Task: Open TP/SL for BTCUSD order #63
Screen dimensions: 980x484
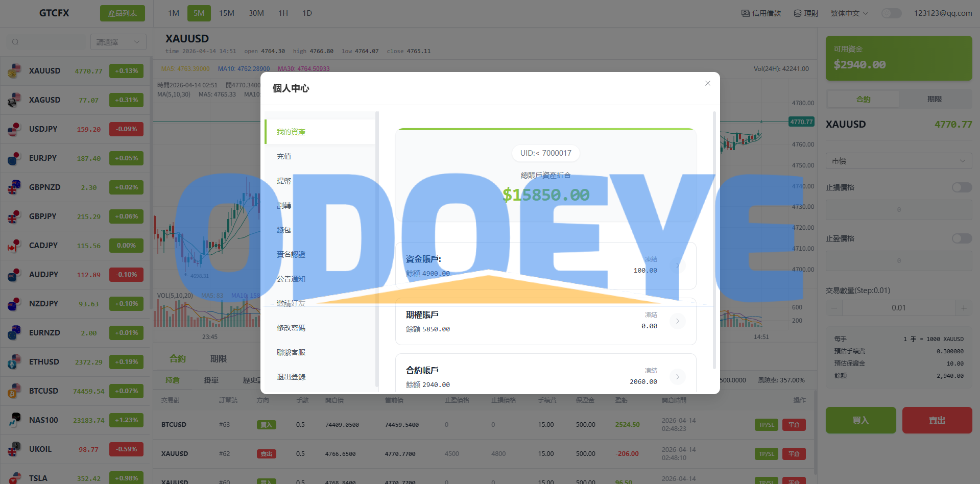Action: 766,425
